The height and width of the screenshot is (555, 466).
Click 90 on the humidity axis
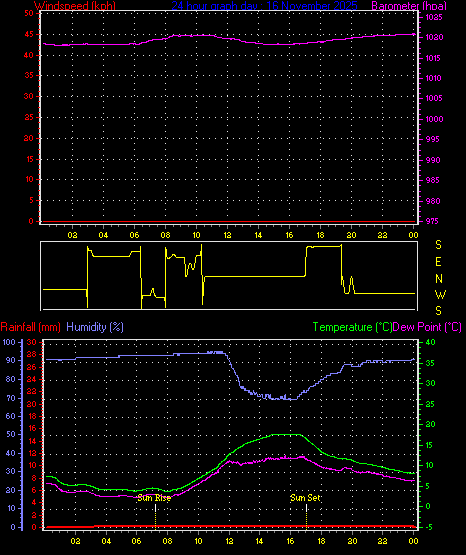click(x=11, y=360)
